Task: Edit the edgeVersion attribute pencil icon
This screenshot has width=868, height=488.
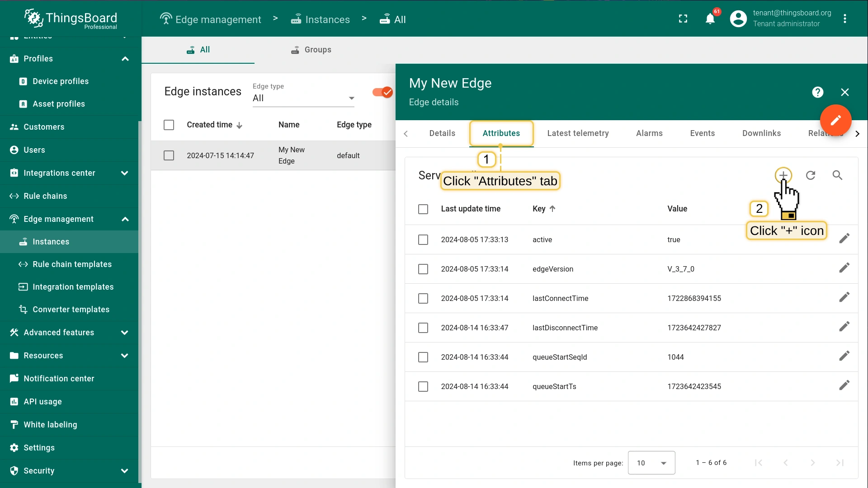Action: 844,268
